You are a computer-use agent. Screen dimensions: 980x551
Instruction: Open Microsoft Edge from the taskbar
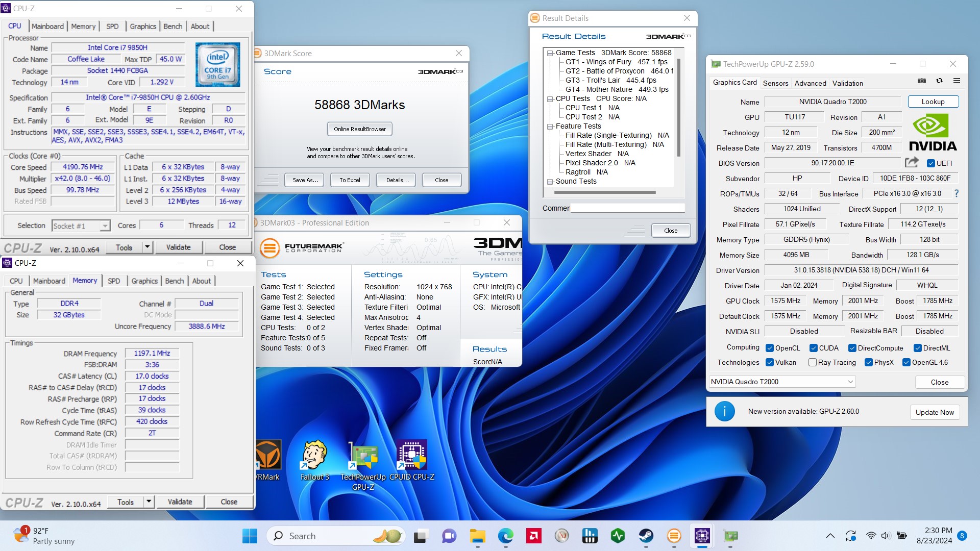[x=505, y=536]
